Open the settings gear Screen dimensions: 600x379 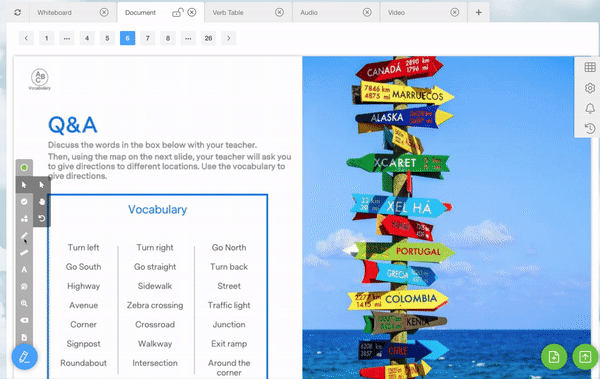[590, 88]
